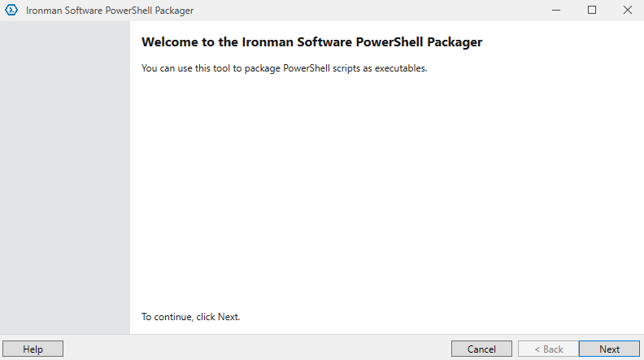644x360 pixels.
Task: Click the "To continue, click Next." text
Action: 190,317
